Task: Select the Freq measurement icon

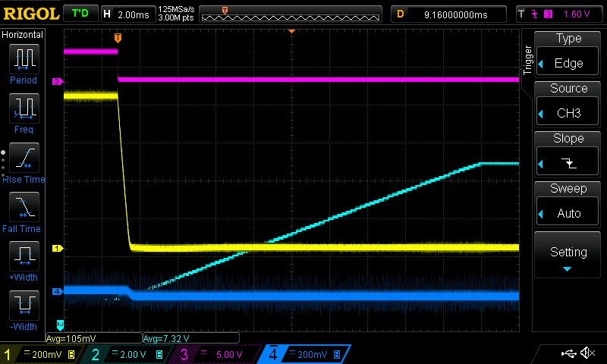Action: [24, 108]
